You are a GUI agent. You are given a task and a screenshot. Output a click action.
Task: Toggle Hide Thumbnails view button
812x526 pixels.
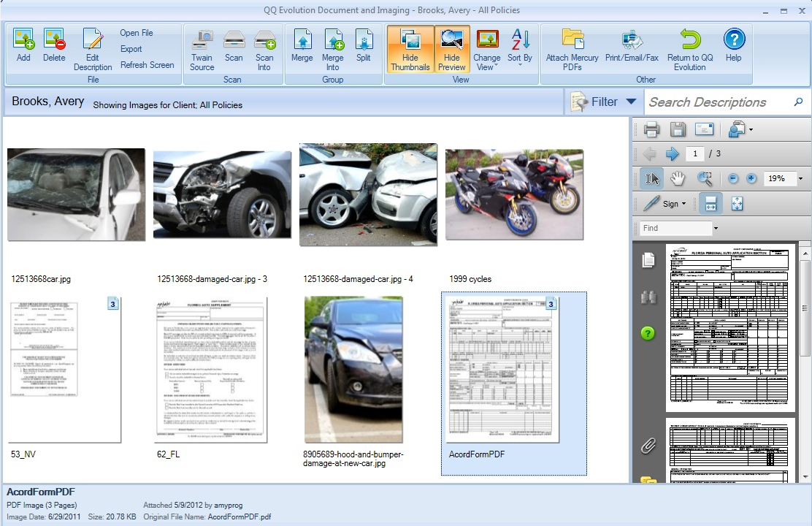[410, 48]
